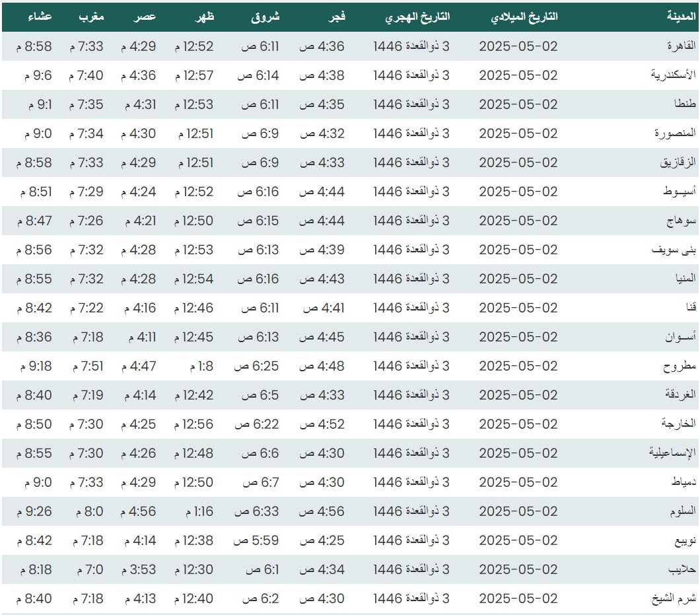The width and height of the screenshot is (700, 615).
Task: Click the التاريخ الهجري column header
Action: [x=417, y=17]
